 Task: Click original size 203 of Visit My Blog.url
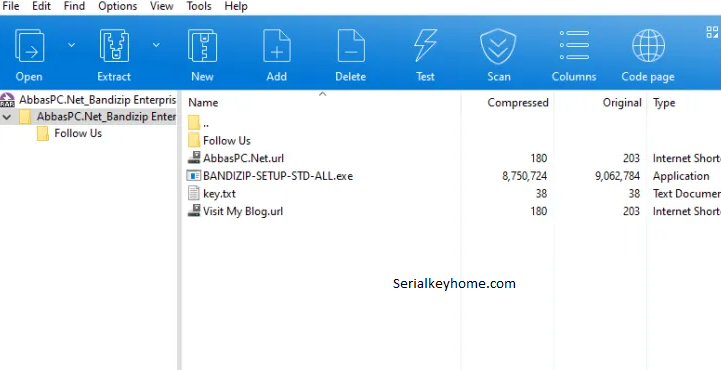point(631,211)
